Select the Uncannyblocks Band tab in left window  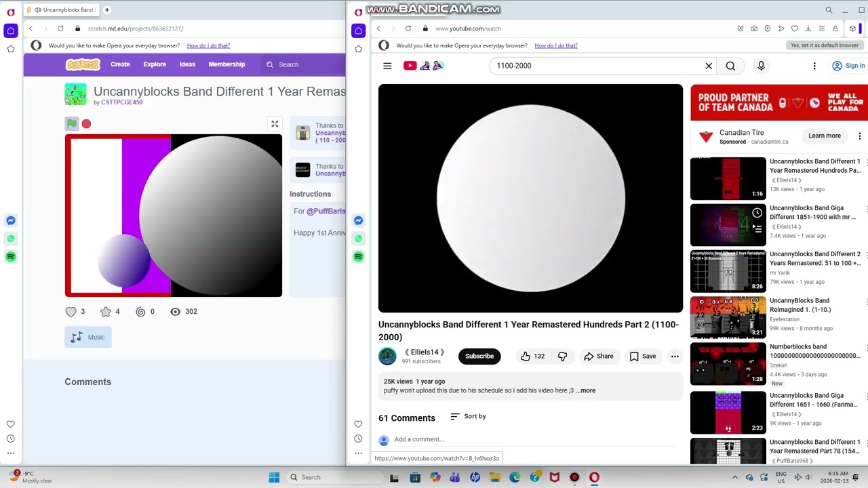click(62, 10)
